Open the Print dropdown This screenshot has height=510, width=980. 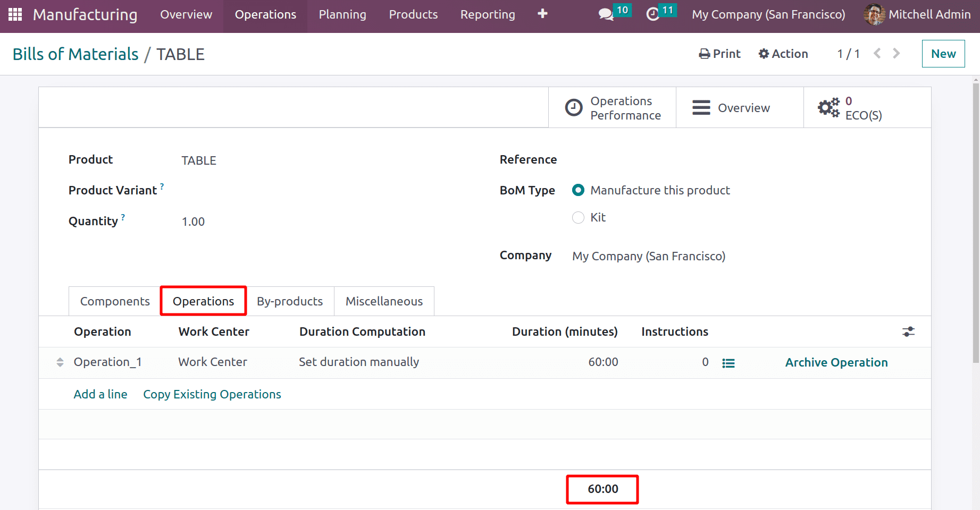pos(719,54)
